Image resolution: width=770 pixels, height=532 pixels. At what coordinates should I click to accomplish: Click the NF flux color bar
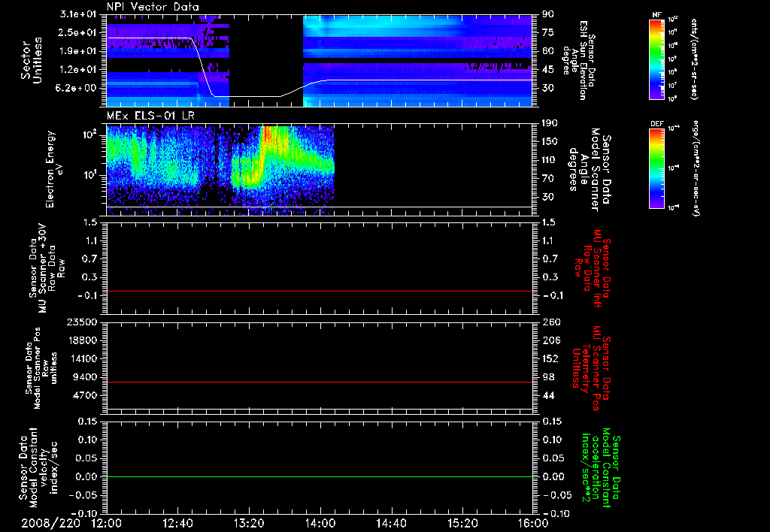click(x=657, y=59)
